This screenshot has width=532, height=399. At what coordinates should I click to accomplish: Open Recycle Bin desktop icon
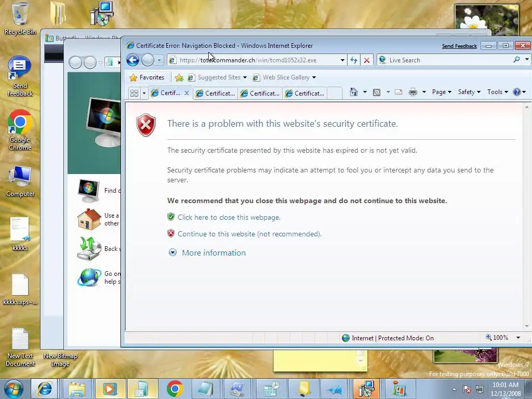tap(20, 19)
